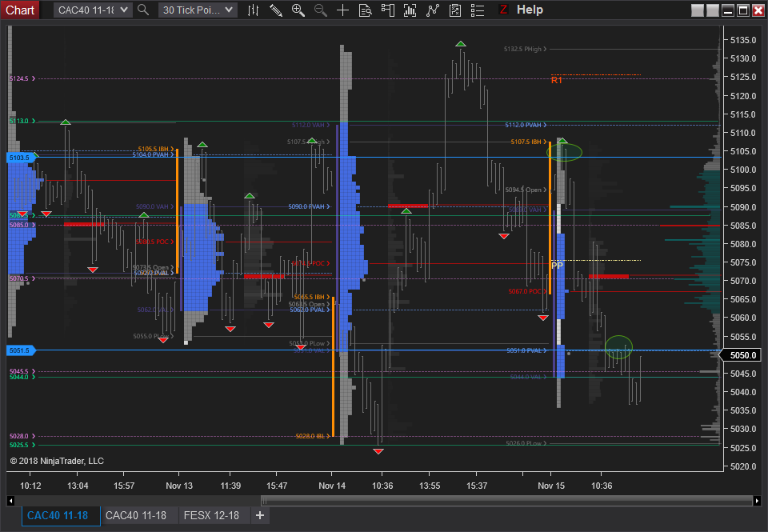Open the CAC40 11-18 instrument dropdown

93,10
